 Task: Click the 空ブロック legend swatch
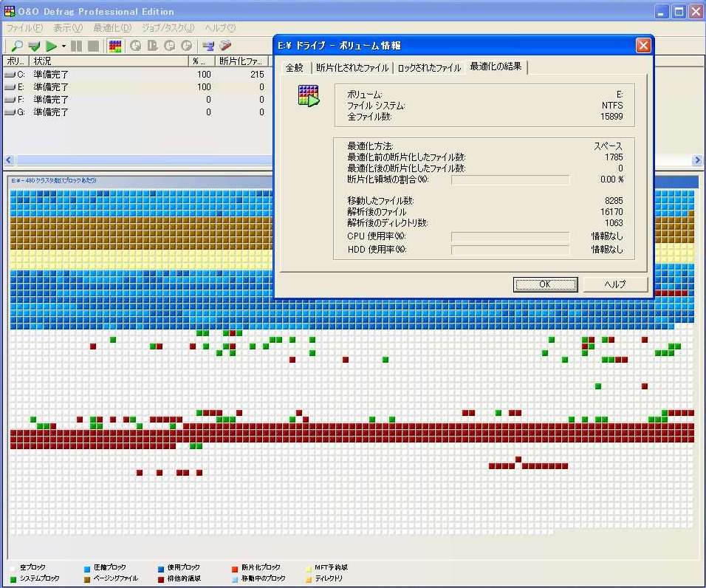tap(13, 569)
